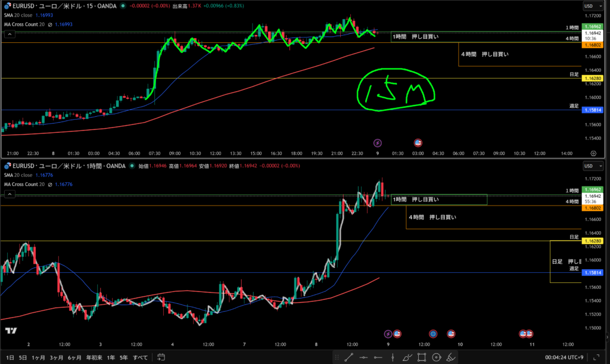Select the vertical line drawing tool
The width and height of the screenshot is (610, 364).
(393, 357)
